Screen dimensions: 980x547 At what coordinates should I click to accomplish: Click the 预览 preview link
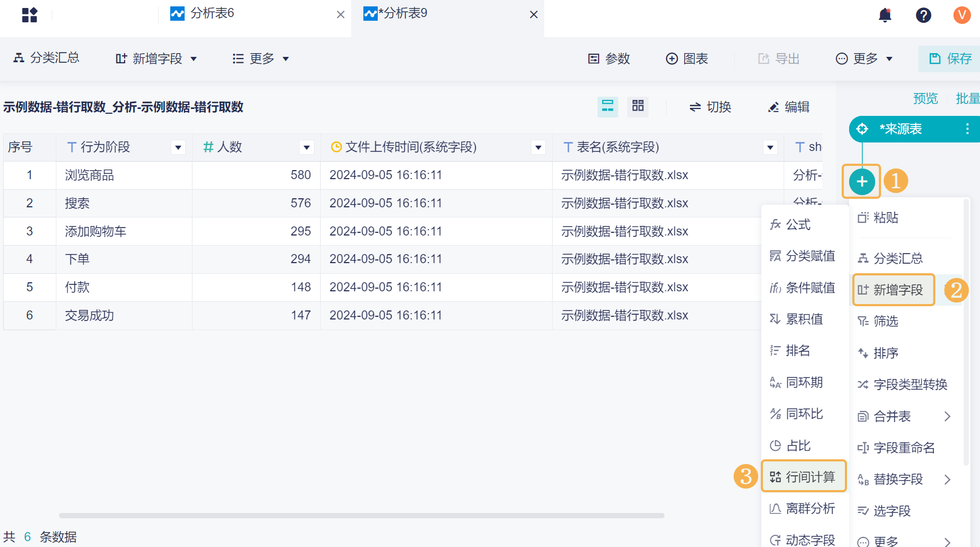(925, 98)
